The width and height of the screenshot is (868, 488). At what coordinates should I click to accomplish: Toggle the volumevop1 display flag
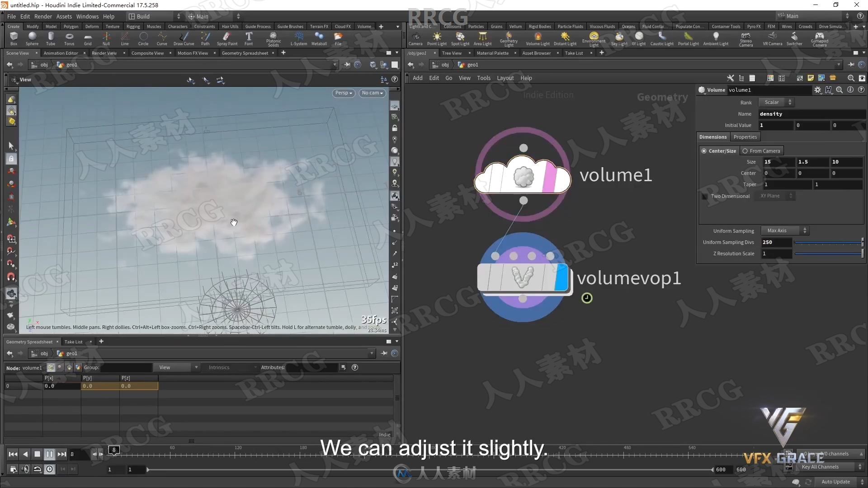[x=561, y=277]
